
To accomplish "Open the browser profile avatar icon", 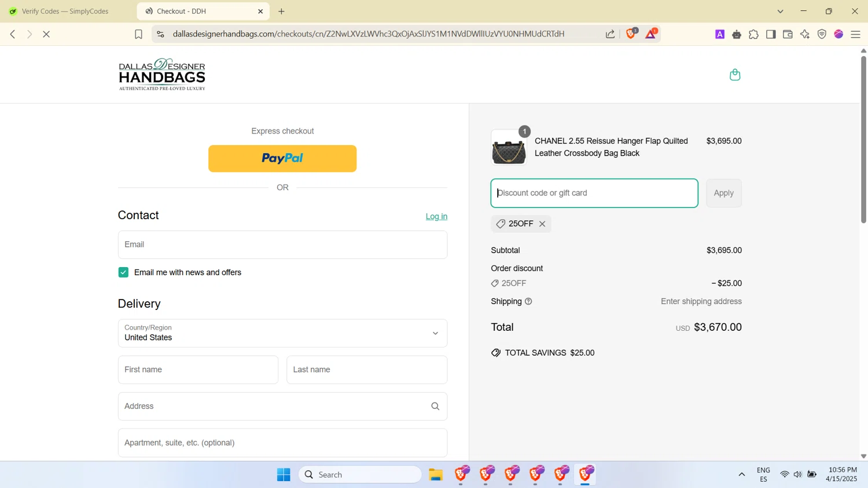I will pos(838,35).
